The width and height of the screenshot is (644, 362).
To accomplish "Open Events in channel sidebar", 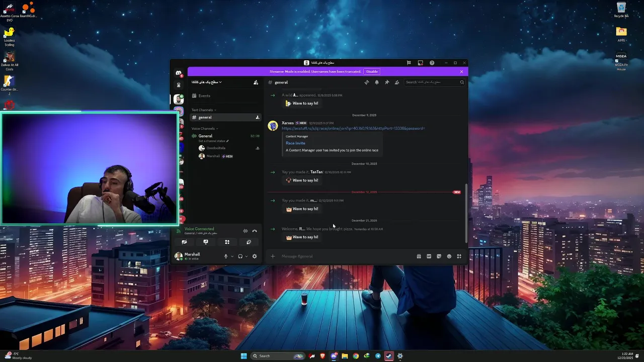I will click(x=225, y=96).
